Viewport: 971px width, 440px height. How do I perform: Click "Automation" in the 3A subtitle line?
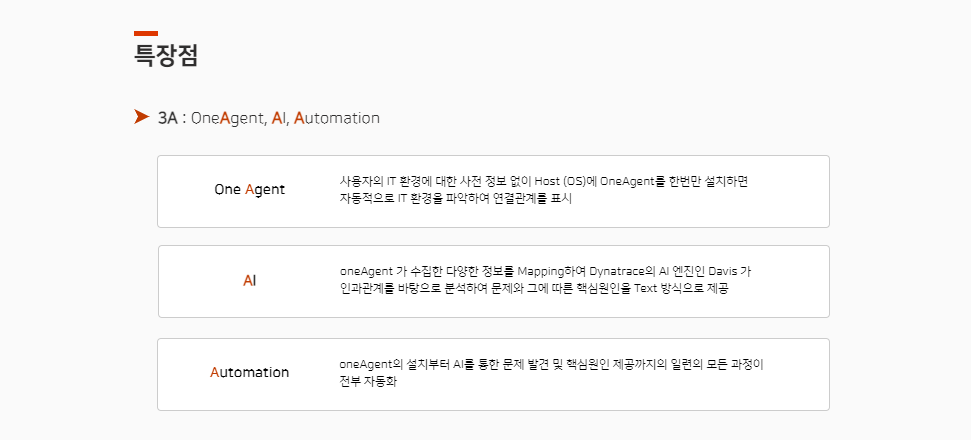[337, 118]
